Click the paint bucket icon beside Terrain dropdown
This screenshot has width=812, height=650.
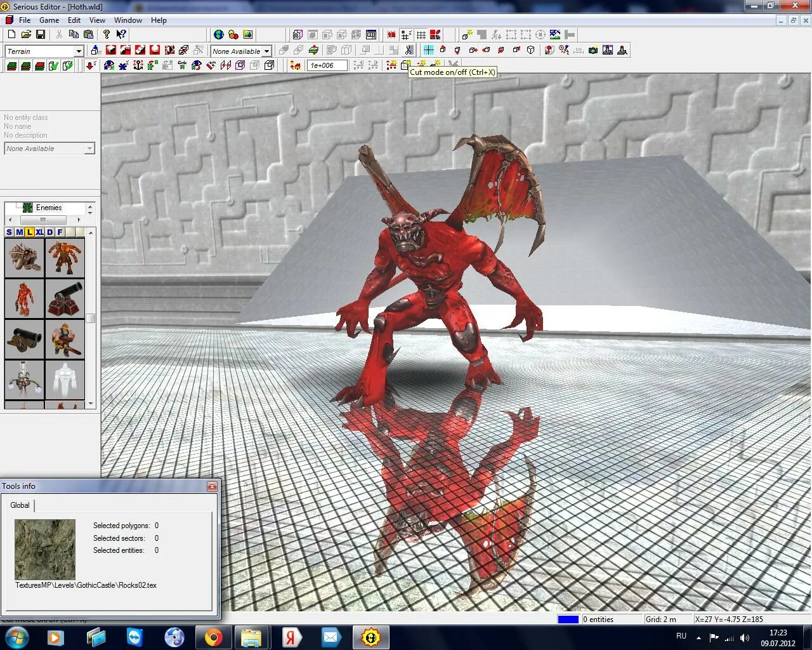click(96, 50)
